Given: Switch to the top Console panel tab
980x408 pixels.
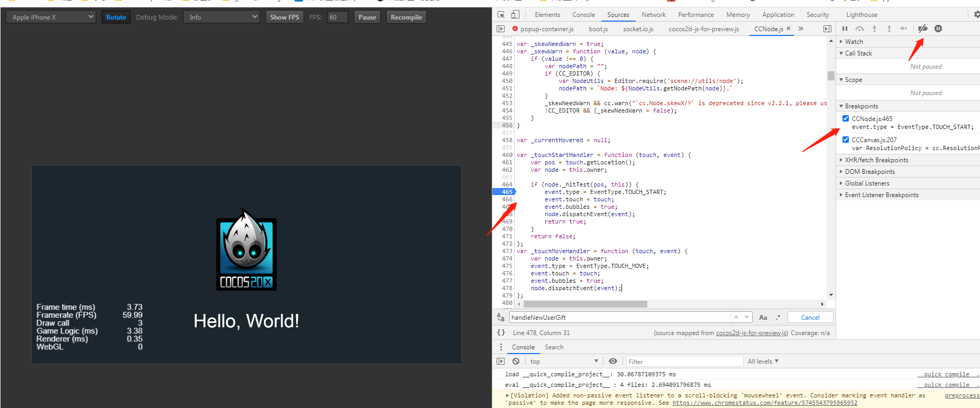Looking at the screenshot, I should tap(583, 15).
